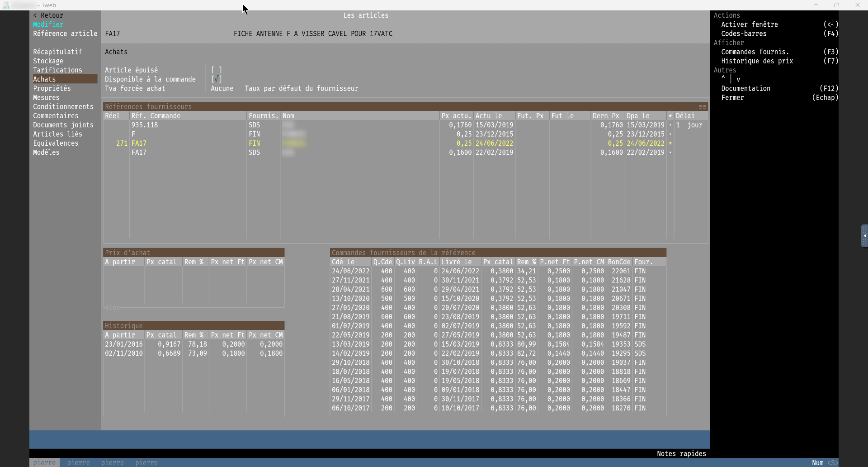Viewport: 868px width, 467px height.
Task: Click the down arrow under Autres
Action: [738, 79]
